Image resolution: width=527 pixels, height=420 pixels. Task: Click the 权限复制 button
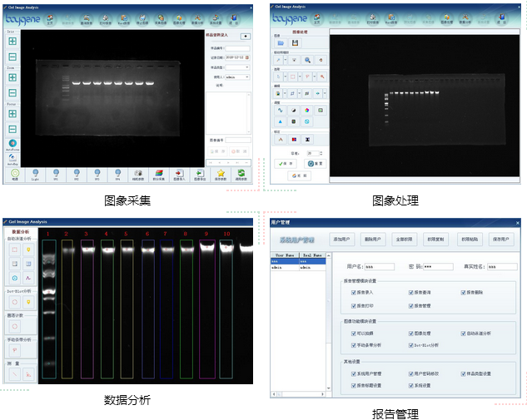pos(435,240)
